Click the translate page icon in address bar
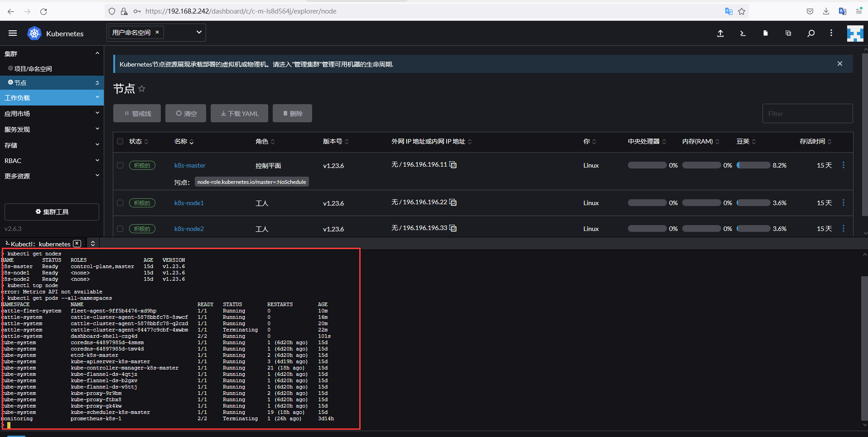The width and height of the screenshot is (868, 437). click(729, 11)
